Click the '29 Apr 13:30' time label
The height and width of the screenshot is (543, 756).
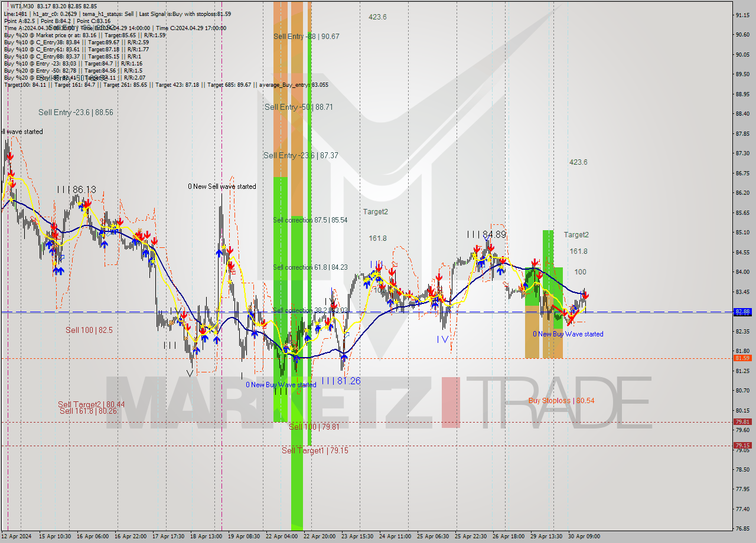[546, 537]
